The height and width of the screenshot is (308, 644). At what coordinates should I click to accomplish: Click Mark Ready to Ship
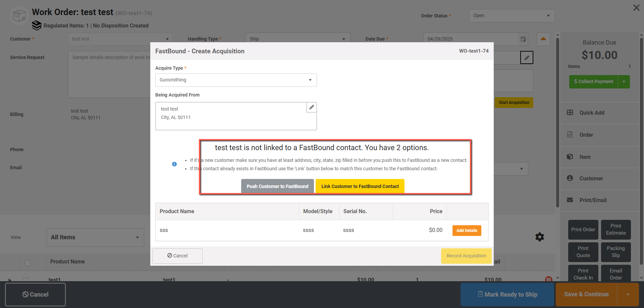click(507, 295)
